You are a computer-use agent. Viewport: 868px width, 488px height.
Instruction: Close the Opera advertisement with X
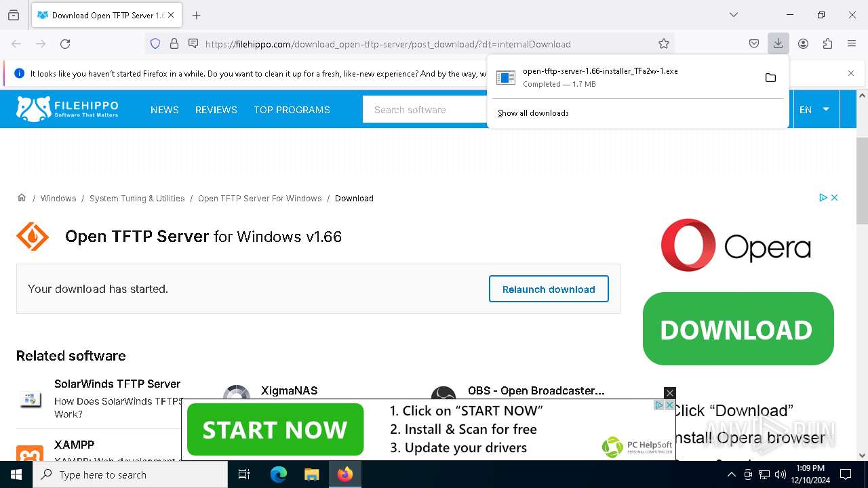click(x=835, y=197)
